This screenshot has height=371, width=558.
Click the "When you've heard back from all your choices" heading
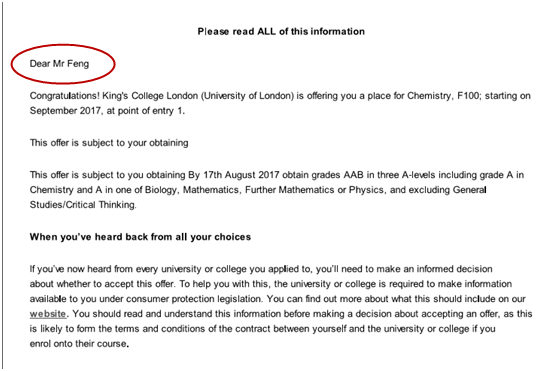[140, 237]
